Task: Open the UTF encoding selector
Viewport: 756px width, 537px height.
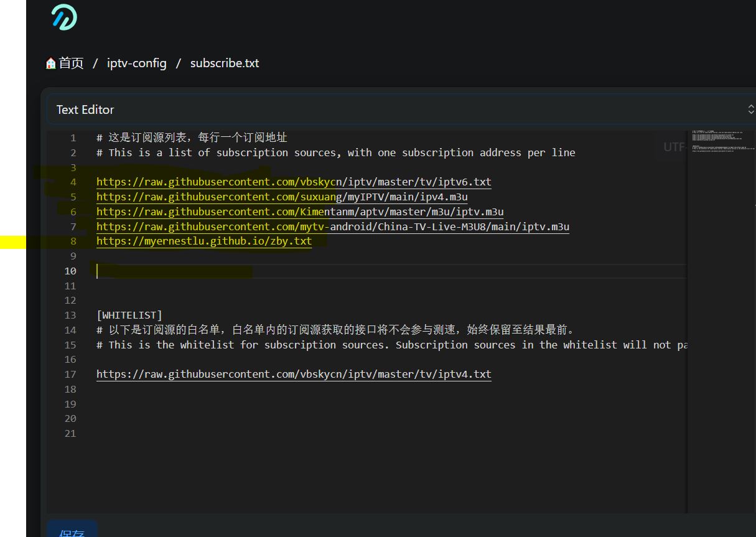Action: [673, 147]
